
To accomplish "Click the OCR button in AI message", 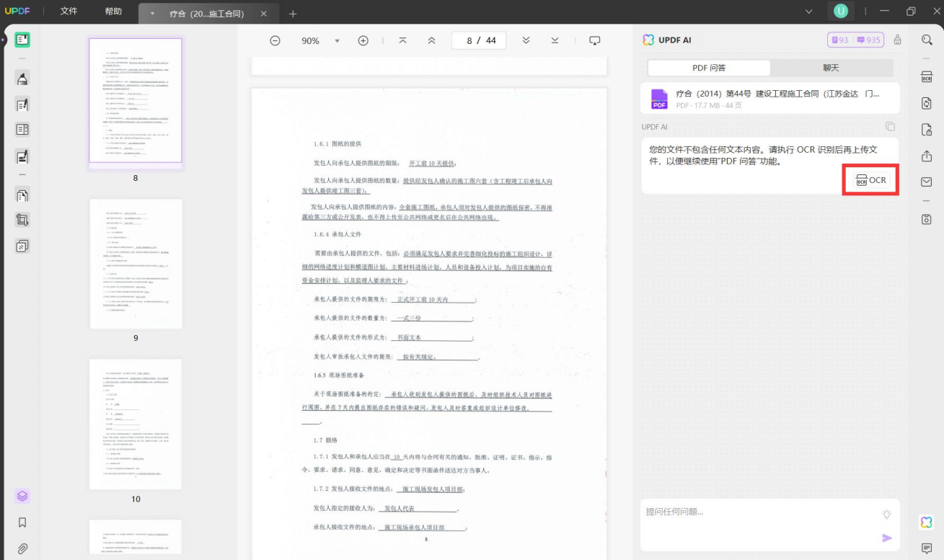I will (x=870, y=180).
